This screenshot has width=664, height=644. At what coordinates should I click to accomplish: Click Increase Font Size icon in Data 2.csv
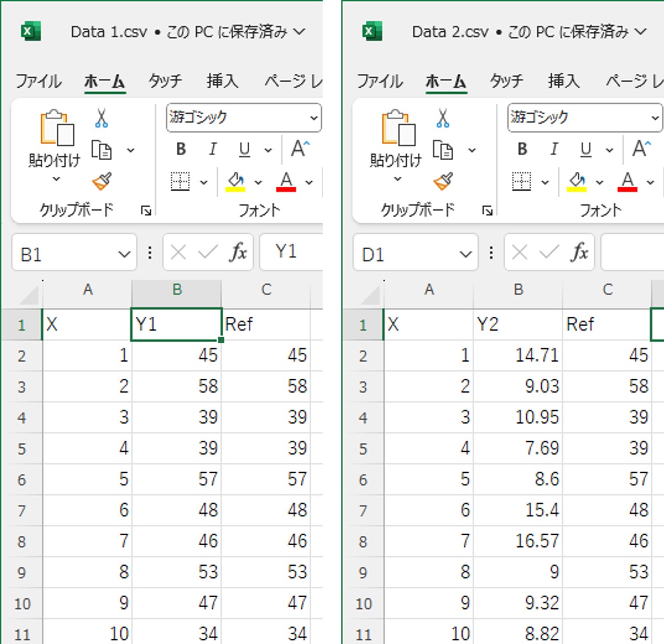point(641,149)
